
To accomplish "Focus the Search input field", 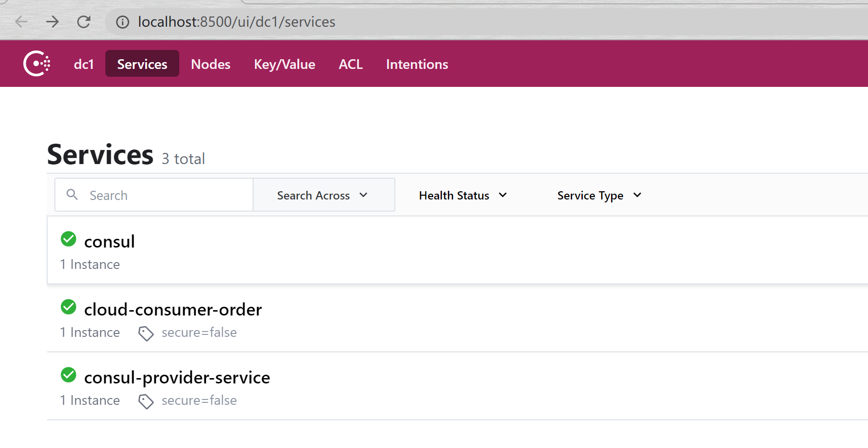I will (x=154, y=195).
